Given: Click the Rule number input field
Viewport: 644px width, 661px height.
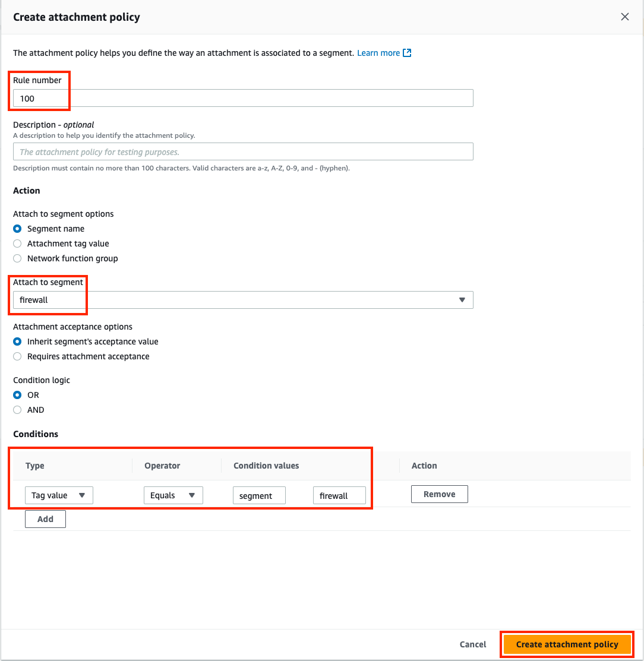Looking at the screenshot, I should [x=243, y=98].
